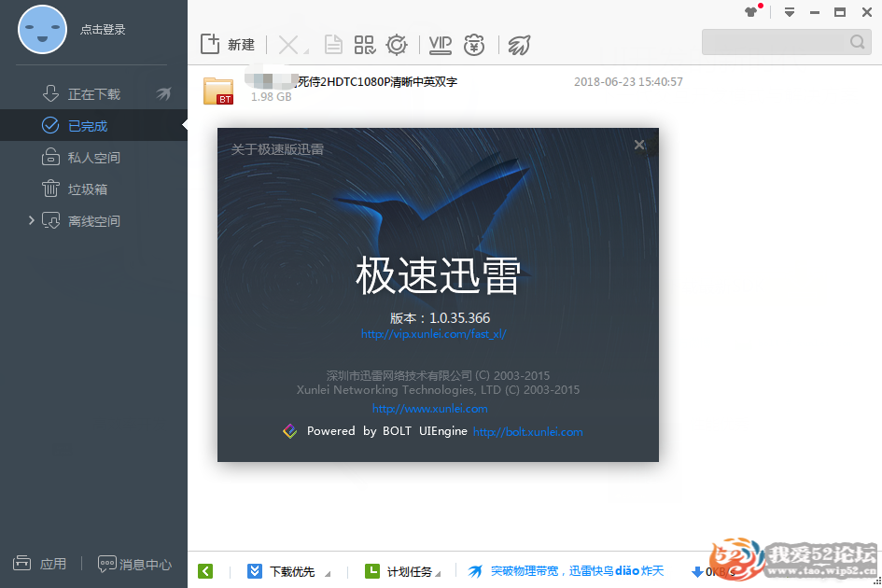Select the BT folder download item
Image resolution: width=882 pixels, height=588 pixels.
(218, 91)
